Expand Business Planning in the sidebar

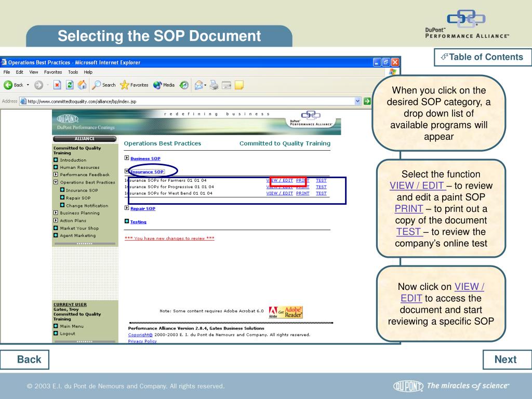click(56, 213)
